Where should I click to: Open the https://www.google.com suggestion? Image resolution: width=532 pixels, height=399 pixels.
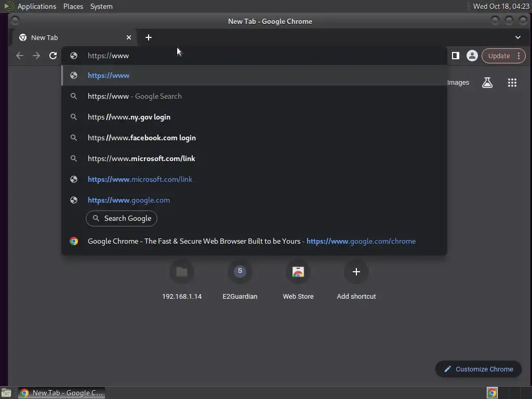[x=254, y=200]
